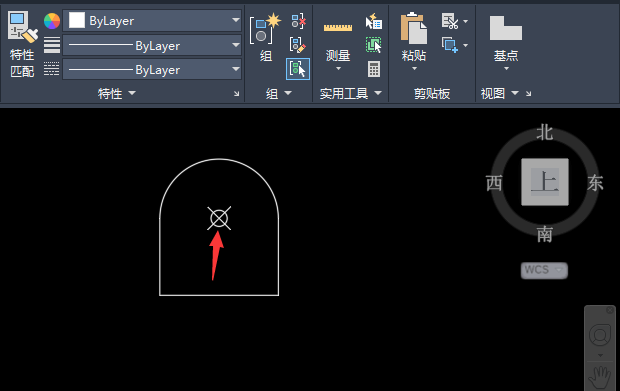Click the Quick Select icon

click(374, 21)
